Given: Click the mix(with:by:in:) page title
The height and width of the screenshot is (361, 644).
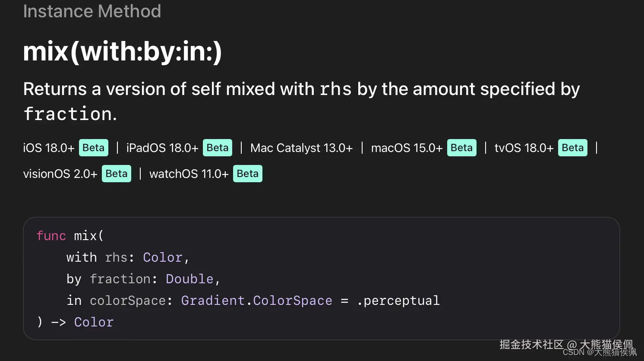Looking at the screenshot, I should pos(123,51).
